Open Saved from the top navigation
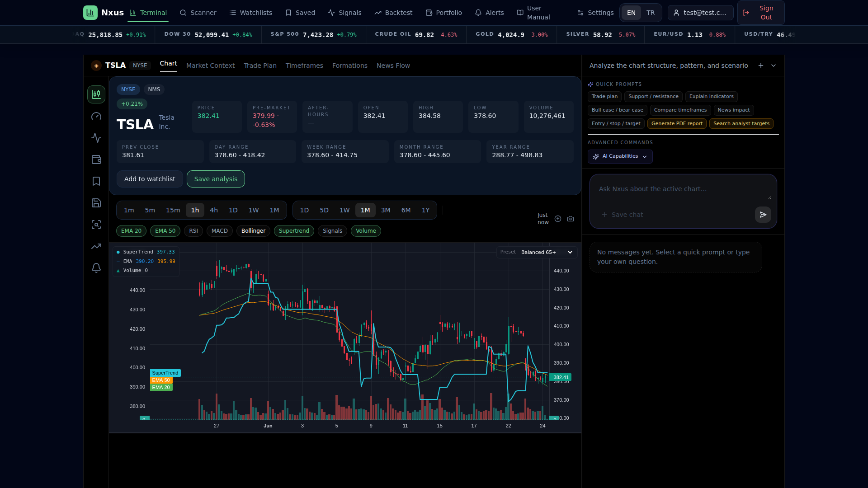The height and width of the screenshot is (488, 868). [300, 13]
